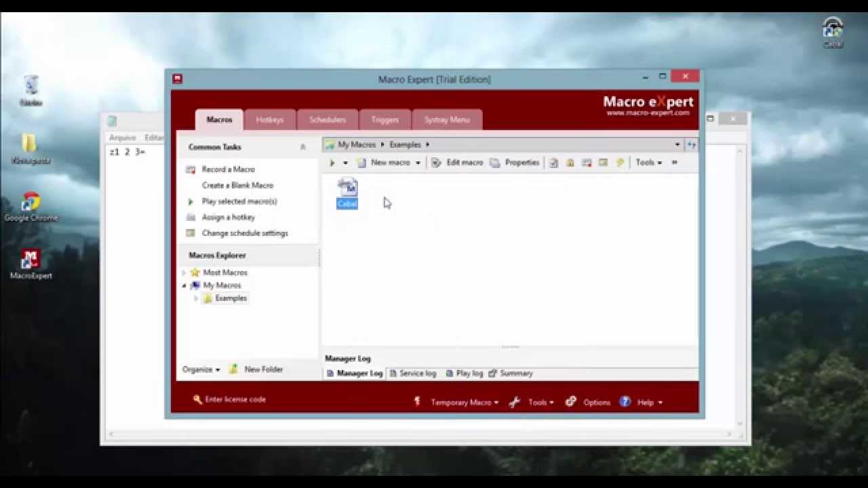Open the Arquivo menu in Notepad window
The height and width of the screenshot is (488, 868).
(x=123, y=138)
